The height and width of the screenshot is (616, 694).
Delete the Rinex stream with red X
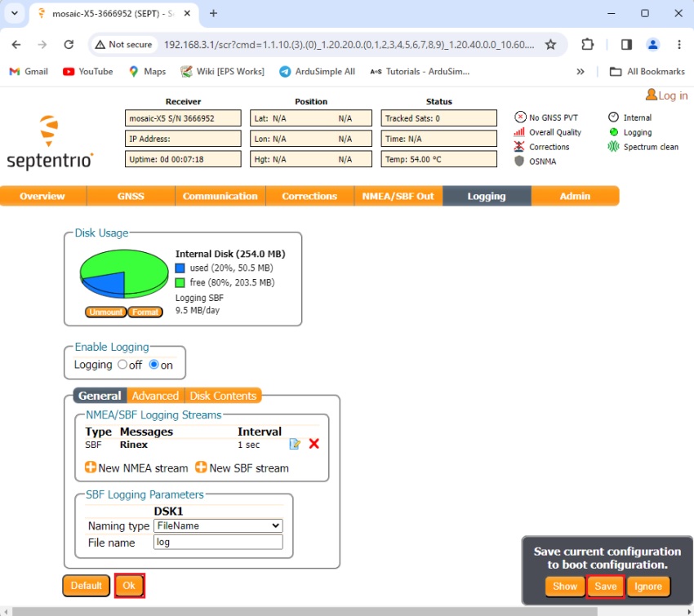point(314,445)
